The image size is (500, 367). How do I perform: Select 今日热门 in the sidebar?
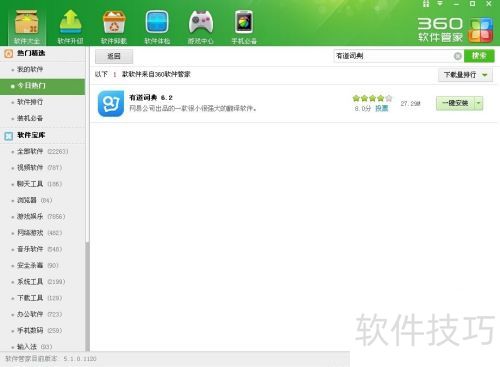point(43,86)
